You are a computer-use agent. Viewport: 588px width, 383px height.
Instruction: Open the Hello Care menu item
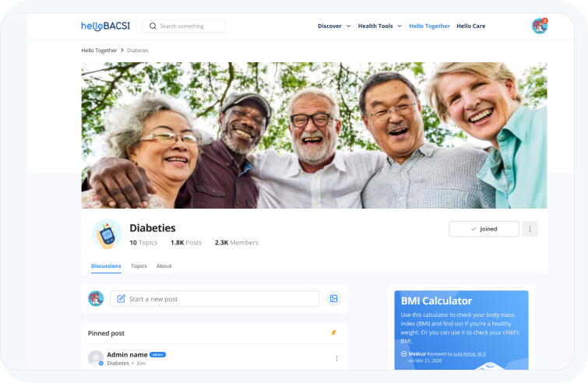point(470,26)
